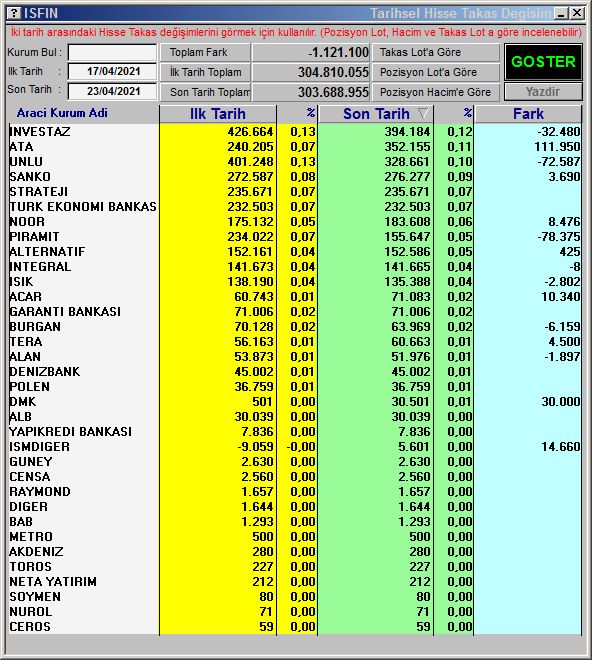Sort by Ilk Tarih column header
The width and height of the screenshot is (592, 660).
[x=218, y=114]
